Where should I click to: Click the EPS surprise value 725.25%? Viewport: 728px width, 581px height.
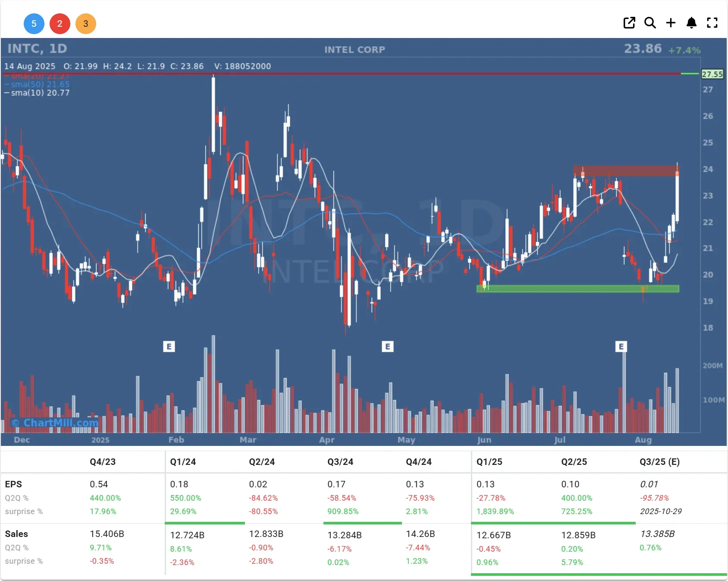click(577, 511)
